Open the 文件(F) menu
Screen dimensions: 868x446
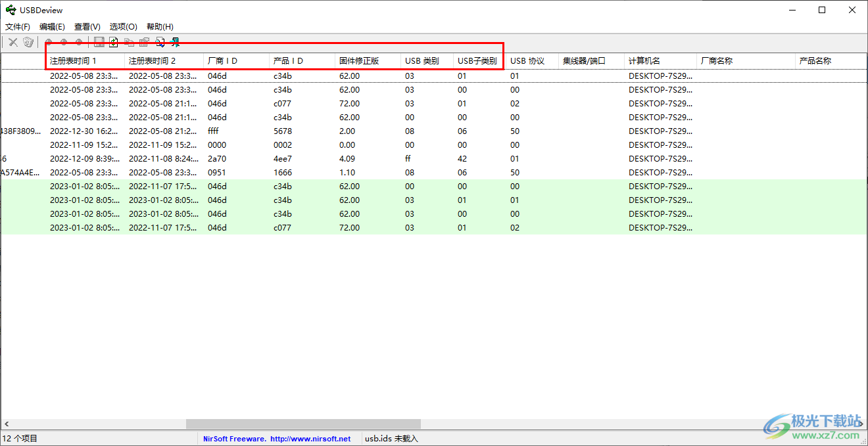point(17,26)
